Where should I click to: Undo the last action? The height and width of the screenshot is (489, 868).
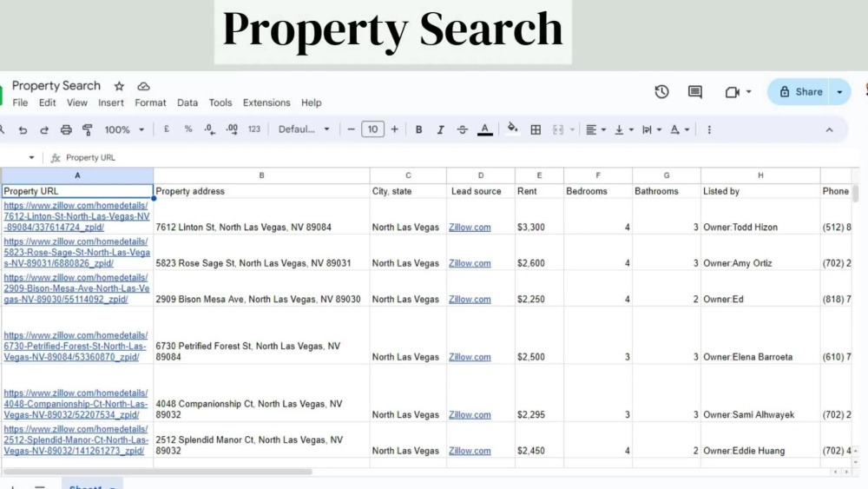coord(23,129)
